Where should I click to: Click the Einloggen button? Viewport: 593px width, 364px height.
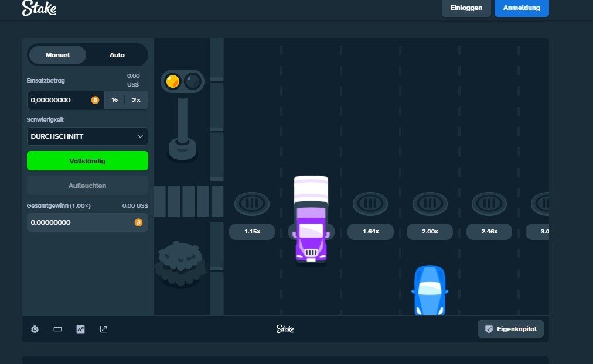[x=466, y=8]
